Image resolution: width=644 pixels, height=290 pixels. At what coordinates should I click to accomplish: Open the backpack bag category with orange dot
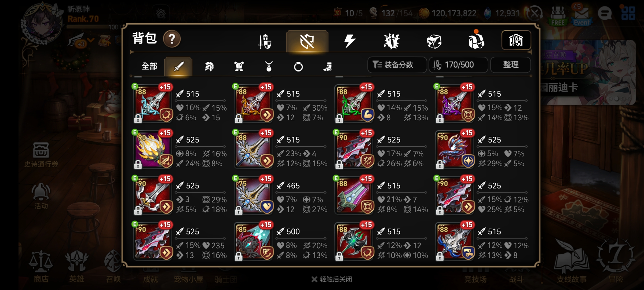[476, 41]
